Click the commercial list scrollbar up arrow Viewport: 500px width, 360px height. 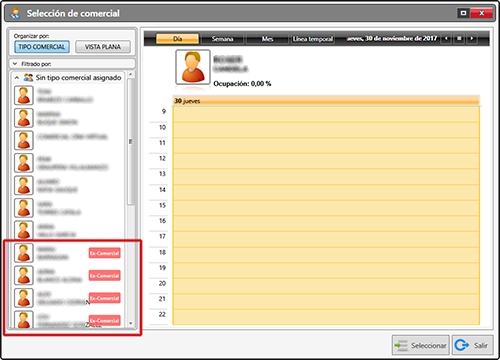click(x=131, y=74)
